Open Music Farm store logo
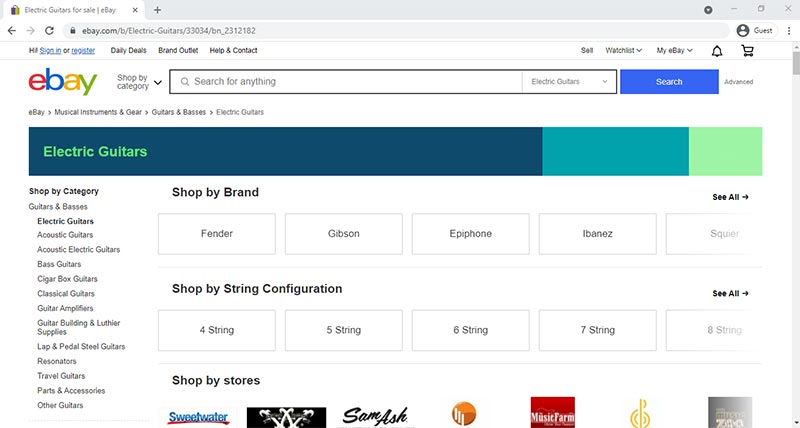800x428 pixels. pyautogui.click(x=553, y=412)
